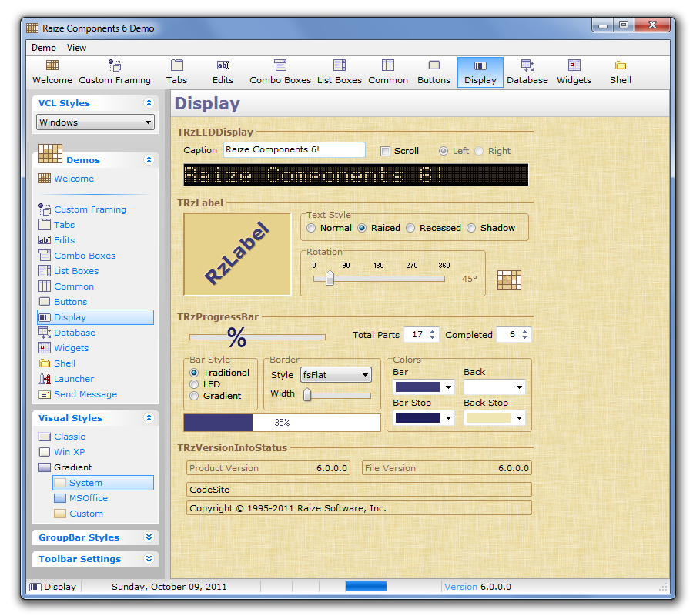Choose Shadow text style

pos(471,228)
